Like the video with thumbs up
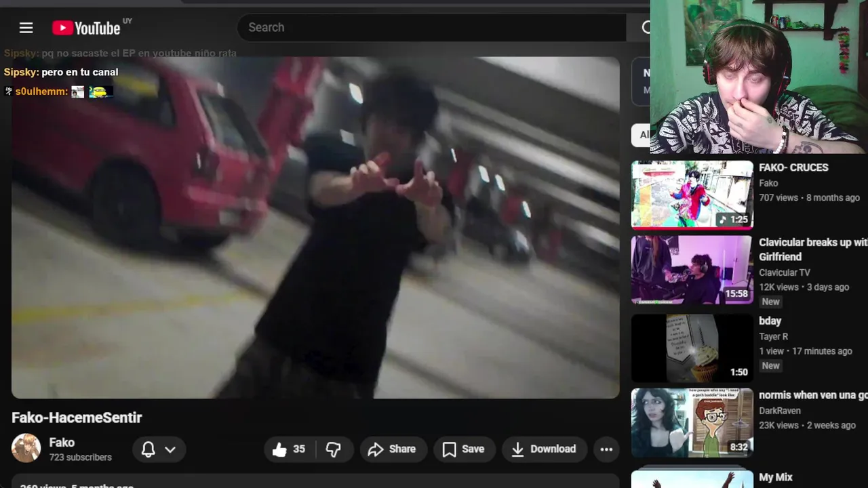The height and width of the screenshot is (488, 868). (289, 449)
